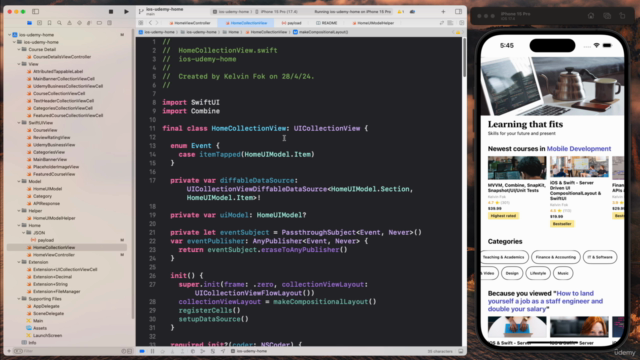Toggle the debug area button at bottom right
The image size is (640, 360).
click(x=461, y=351)
